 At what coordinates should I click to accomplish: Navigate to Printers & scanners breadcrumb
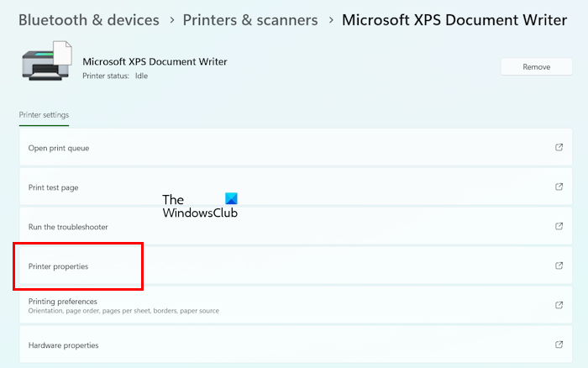[250, 20]
